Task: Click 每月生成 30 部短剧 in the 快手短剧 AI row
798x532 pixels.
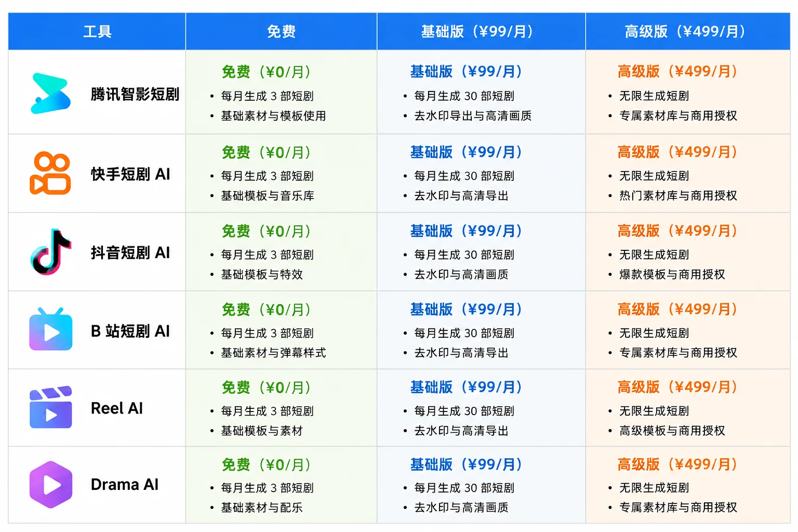Action: point(464,176)
